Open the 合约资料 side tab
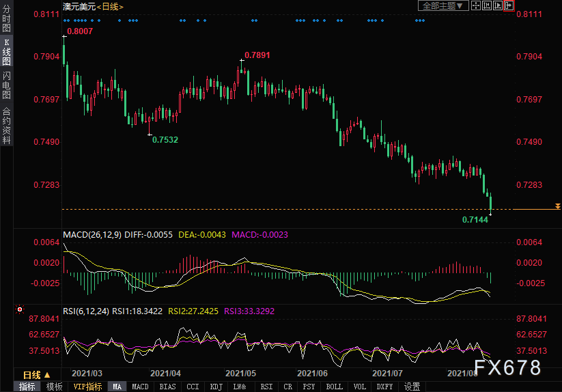562x392 pixels. point(6,126)
